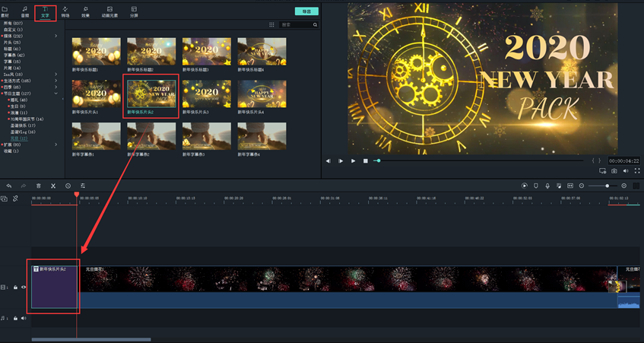Click the undo arrow in timeline toolbar
This screenshot has width=644, height=343.
(9, 186)
